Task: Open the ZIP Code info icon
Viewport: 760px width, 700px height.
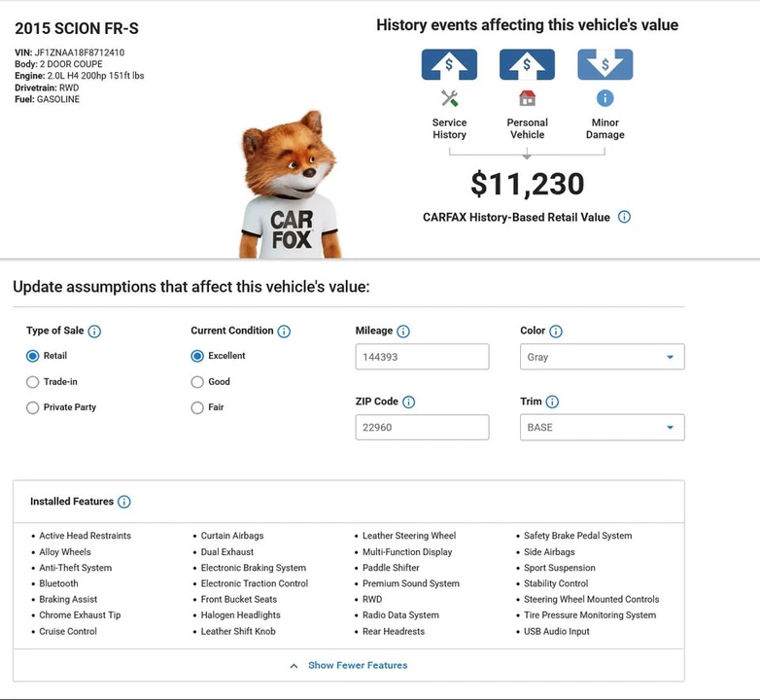Action: tap(409, 402)
